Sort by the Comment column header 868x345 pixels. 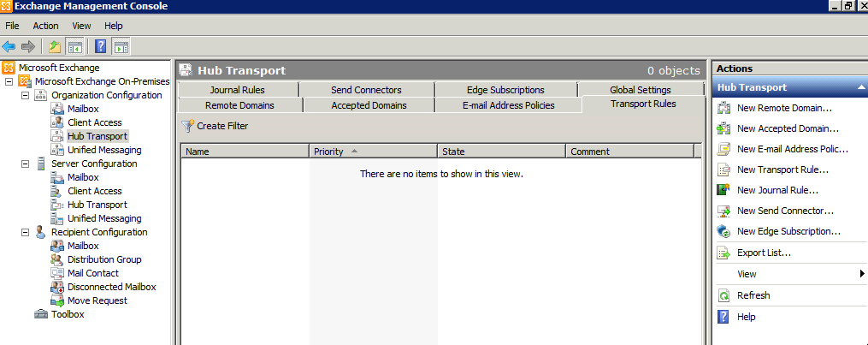pyautogui.click(x=630, y=152)
